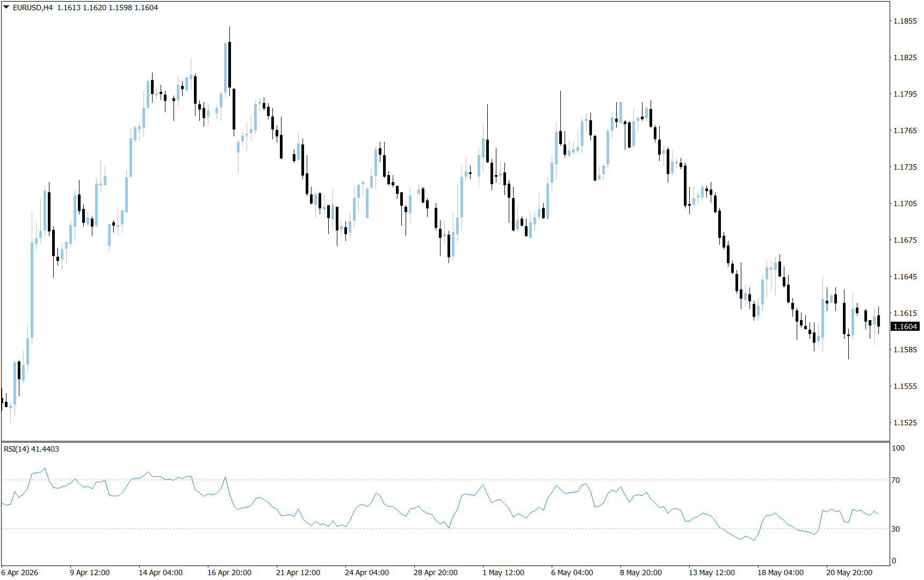This screenshot has width=924, height=580.
Task: Click the 1 May 12:00 time label
Action: 503,572
